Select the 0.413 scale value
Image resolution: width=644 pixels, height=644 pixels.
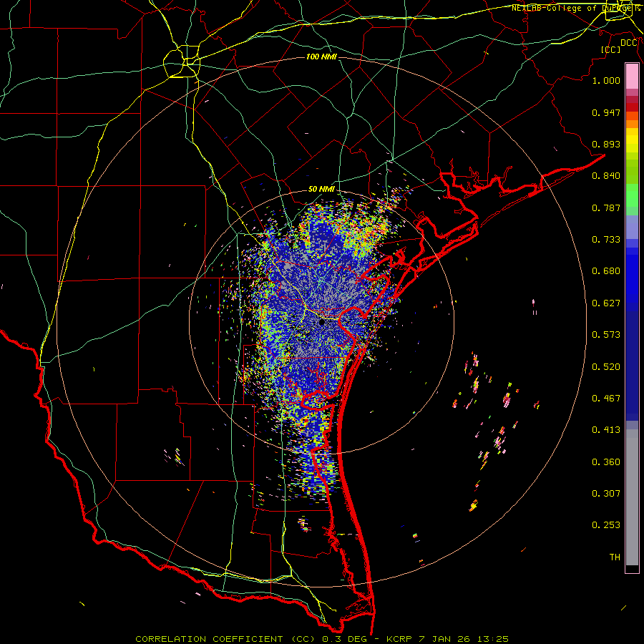pyautogui.click(x=606, y=430)
